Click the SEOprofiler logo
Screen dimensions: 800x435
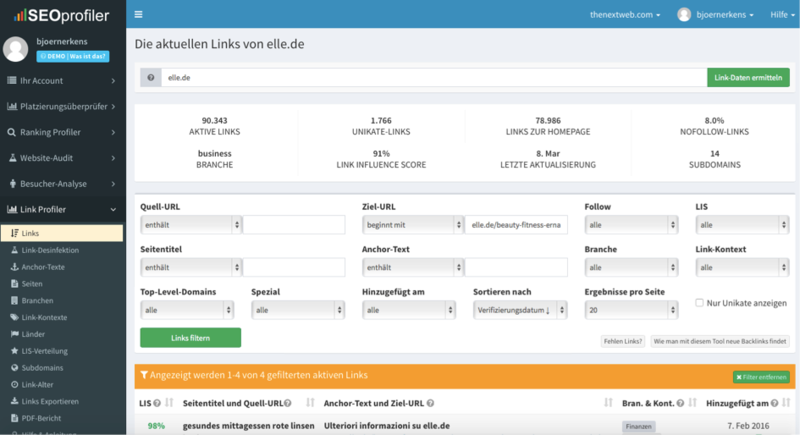tap(62, 15)
